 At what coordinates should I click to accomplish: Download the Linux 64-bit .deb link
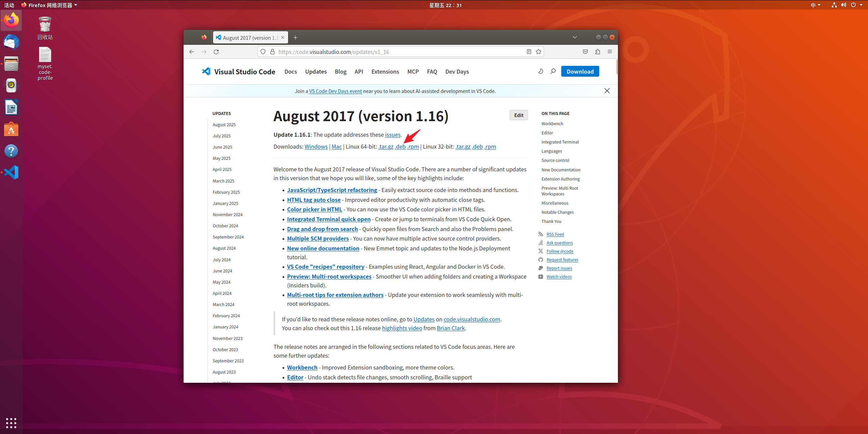click(x=400, y=147)
